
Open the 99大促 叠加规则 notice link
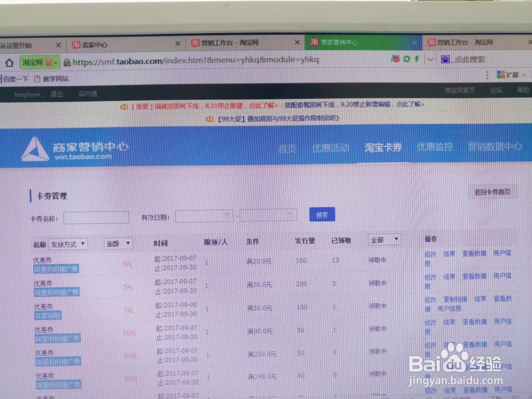[278, 119]
